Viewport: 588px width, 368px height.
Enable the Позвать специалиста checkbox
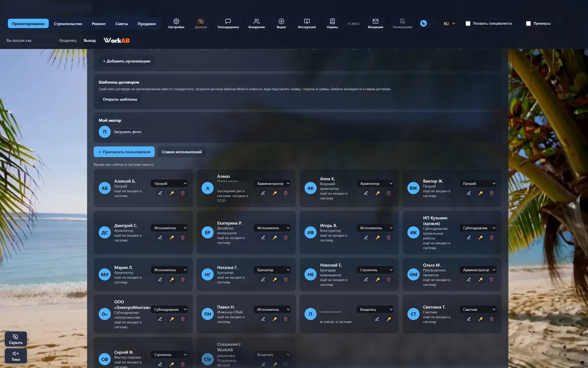click(x=468, y=23)
